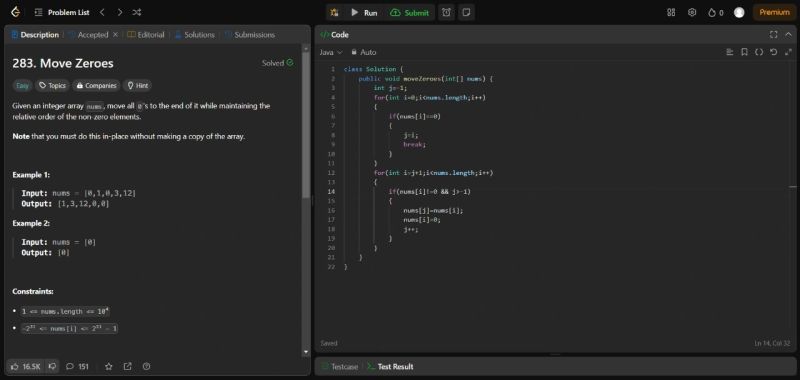Collapse the Code panel chevron
The width and height of the screenshot is (800, 380).
(x=788, y=35)
